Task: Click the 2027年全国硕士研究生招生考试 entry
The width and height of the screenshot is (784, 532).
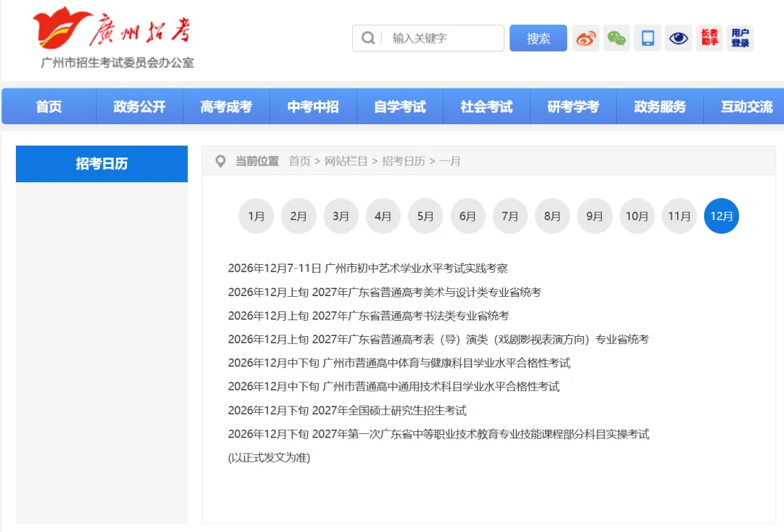Action: (347, 411)
